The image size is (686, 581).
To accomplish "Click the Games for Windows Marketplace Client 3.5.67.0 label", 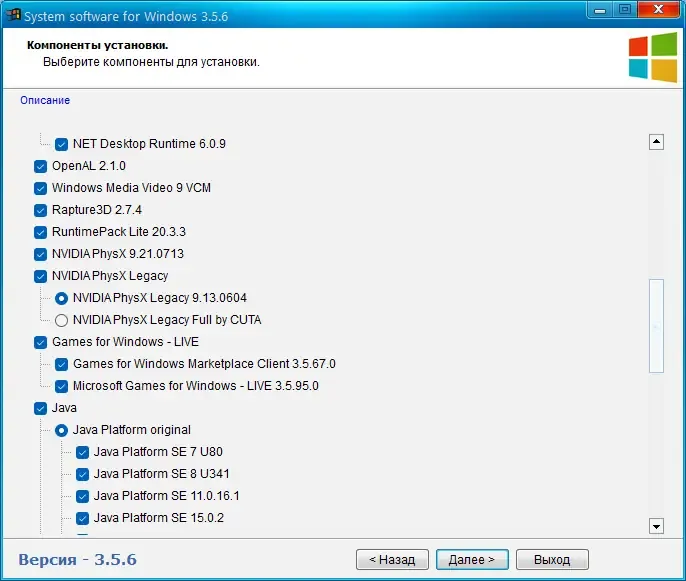I will tap(204, 364).
